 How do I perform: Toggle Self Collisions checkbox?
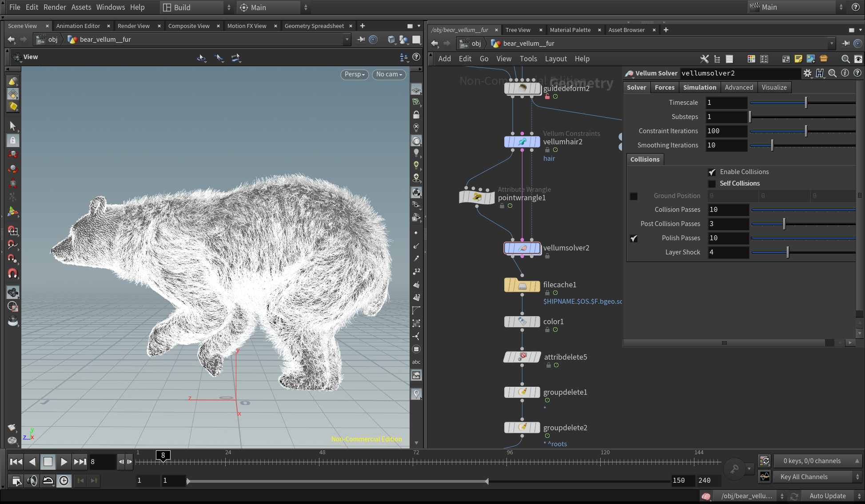[x=712, y=183]
